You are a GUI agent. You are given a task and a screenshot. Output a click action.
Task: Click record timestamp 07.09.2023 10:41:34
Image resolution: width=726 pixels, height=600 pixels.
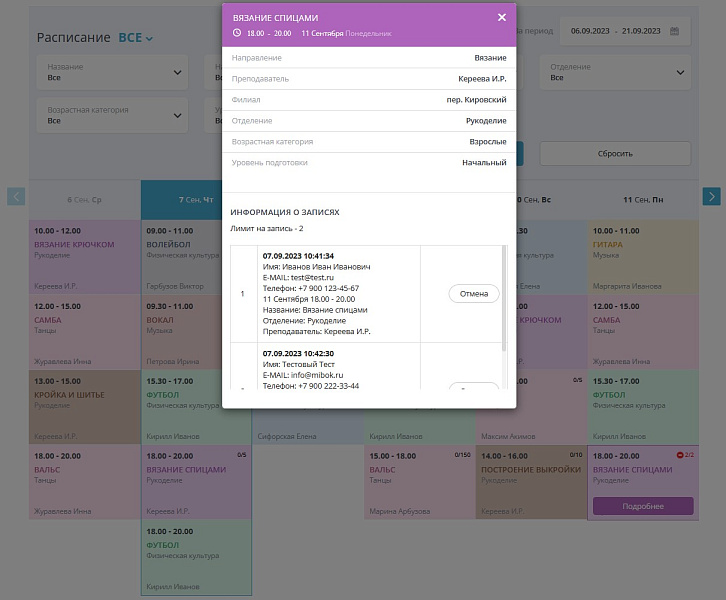(x=298, y=256)
